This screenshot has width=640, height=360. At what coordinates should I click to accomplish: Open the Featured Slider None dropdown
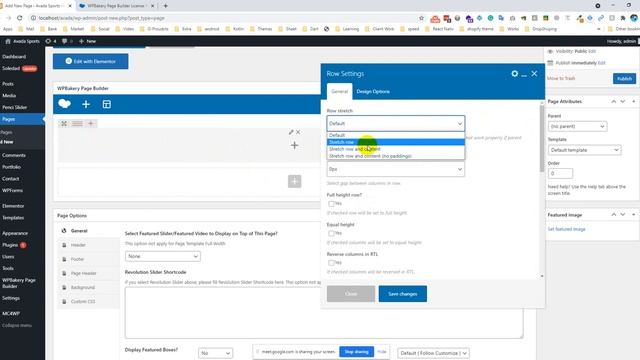pyautogui.click(x=162, y=256)
